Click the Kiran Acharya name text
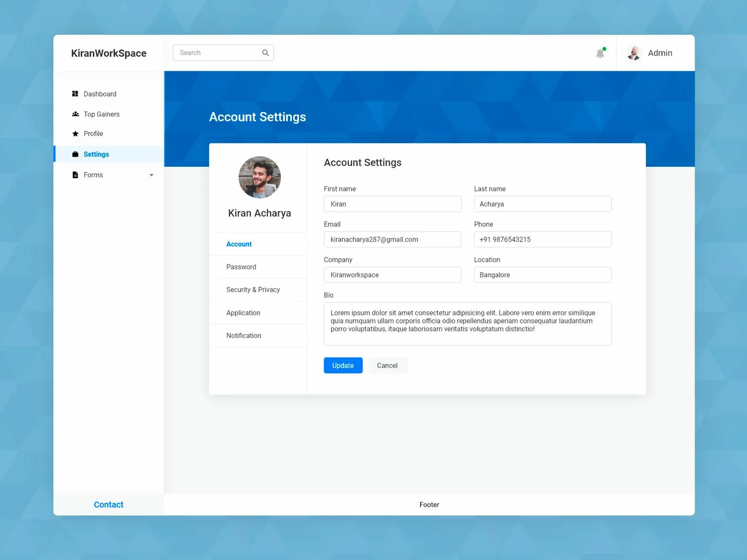Viewport: 747px width, 560px height. [x=259, y=213]
